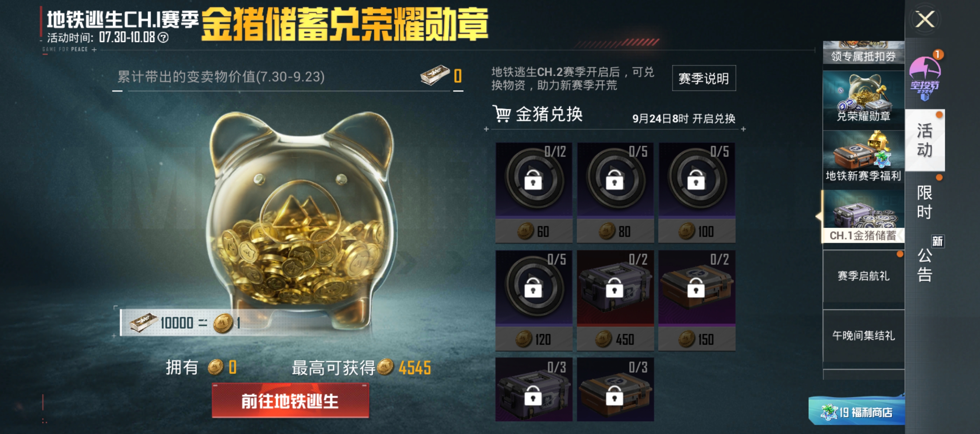Select the locked medal item costing 60 coins
This screenshot has width=980, height=434.
[x=534, y=193]
